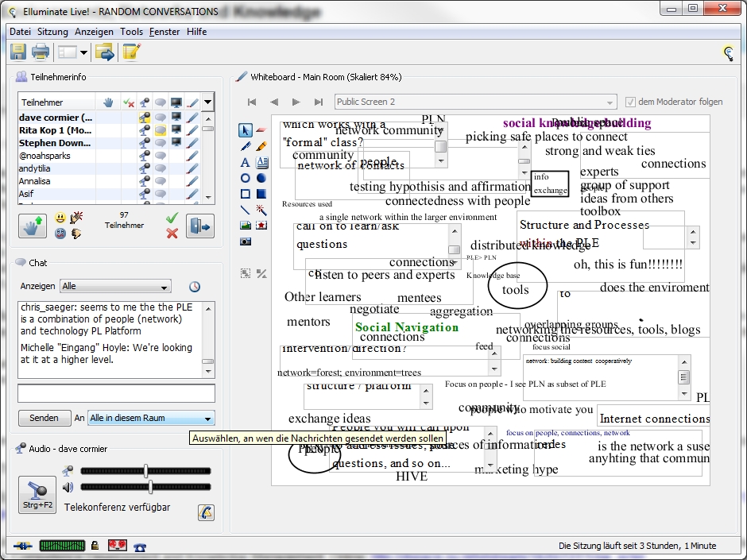
Task: Select the whiteboard eraser tool
Action: pyautogui.click(x=261, y=130)
